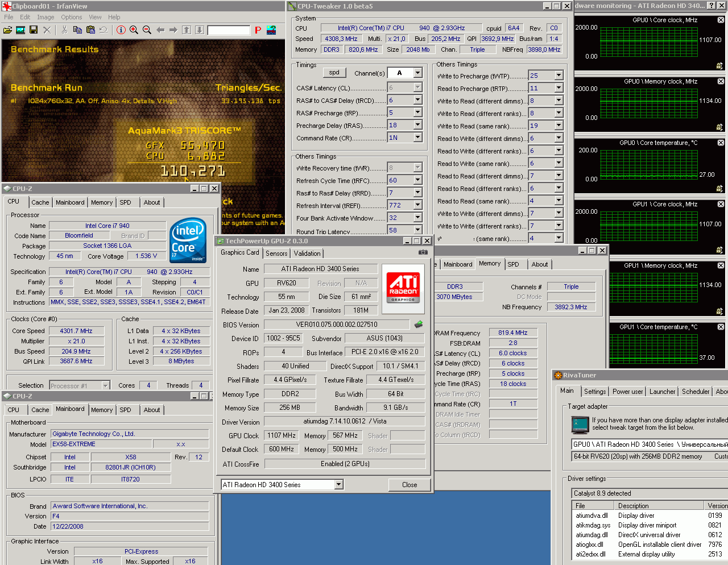This screenshot has height=565, width=728.
Task: Switch to Sensors tab in GPU-Z
Action: coord(276,254)
